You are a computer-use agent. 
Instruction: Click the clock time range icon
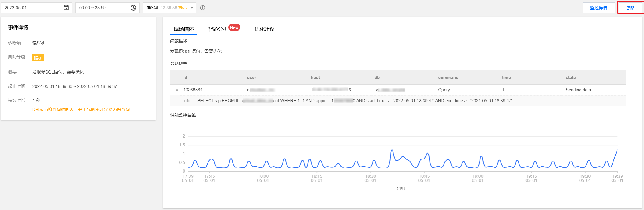(x=133, y=8)
